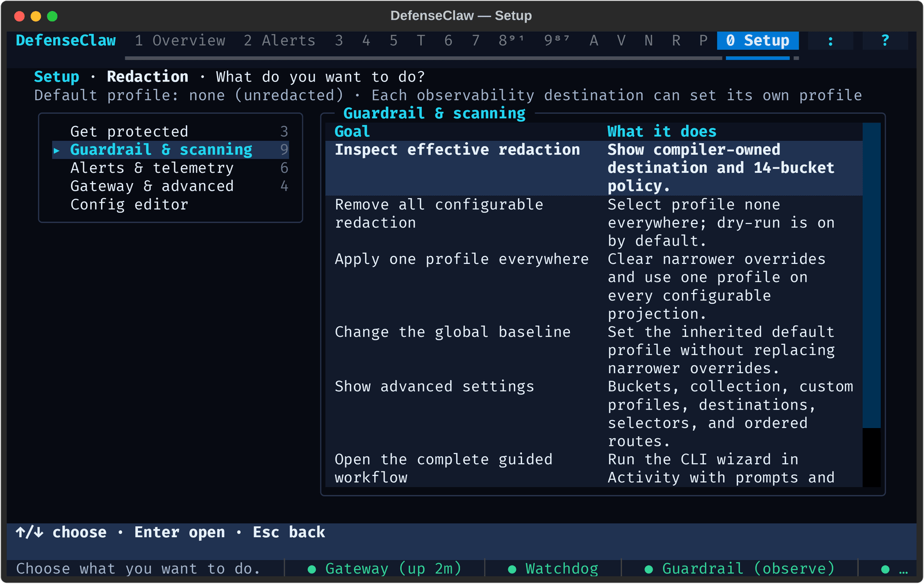Image resolution: width=924 pixels, height=584 pixels.
Task: Open the P tab
Action: coord(703,40)
